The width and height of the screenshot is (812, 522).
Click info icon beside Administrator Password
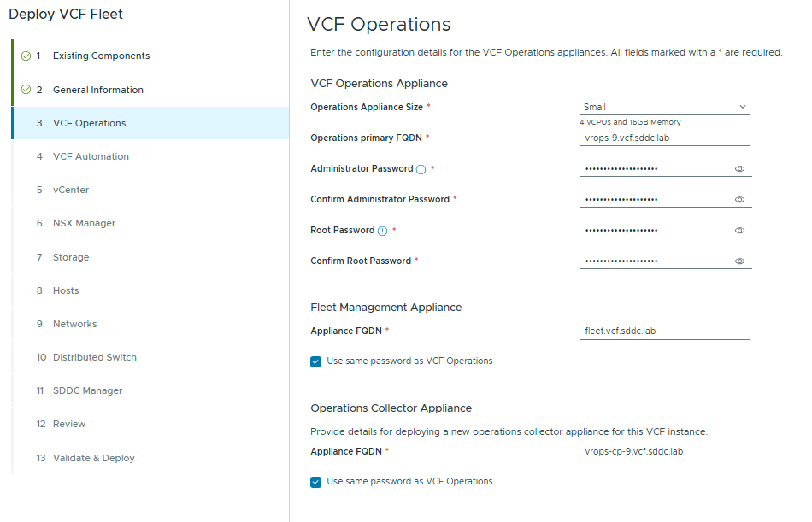(421, 169)
